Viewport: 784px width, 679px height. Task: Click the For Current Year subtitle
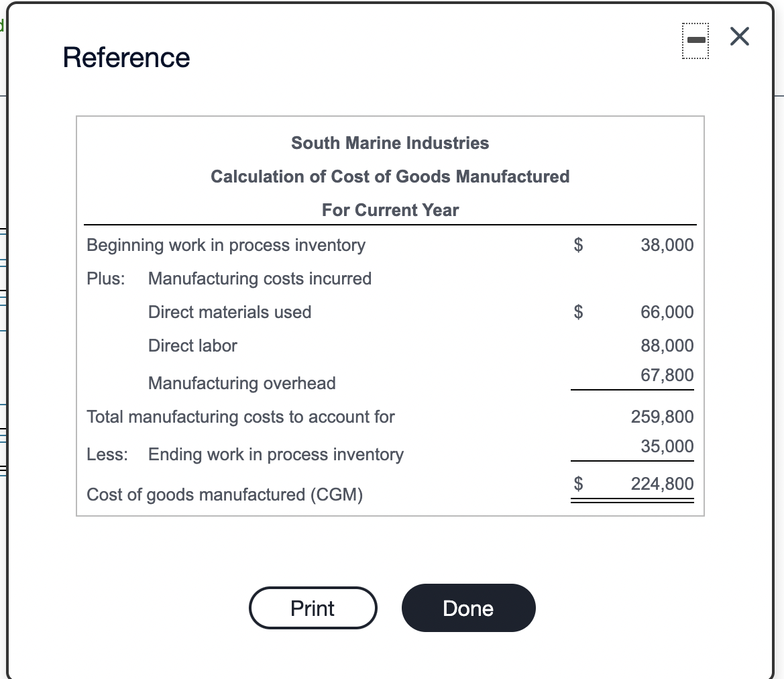coord(390,210)
